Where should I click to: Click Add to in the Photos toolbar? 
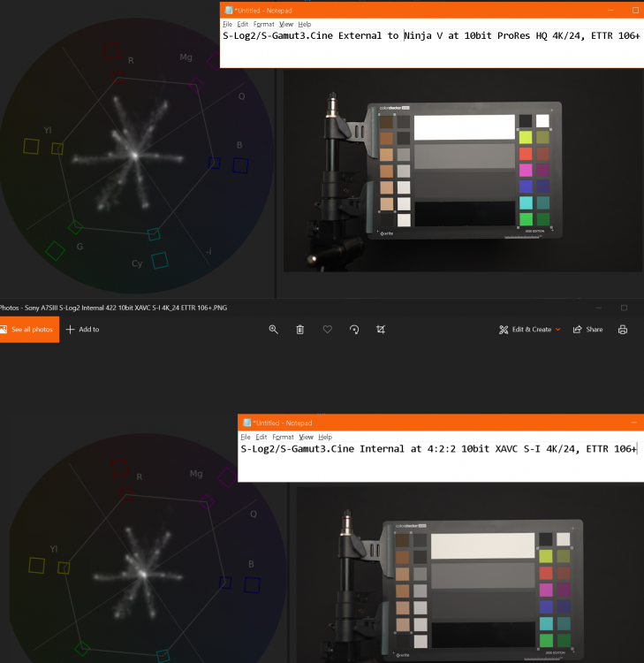(x=82, y=329)
